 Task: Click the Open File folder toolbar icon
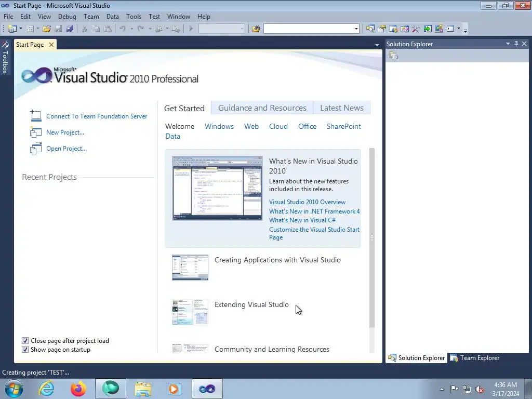(46, 29)
